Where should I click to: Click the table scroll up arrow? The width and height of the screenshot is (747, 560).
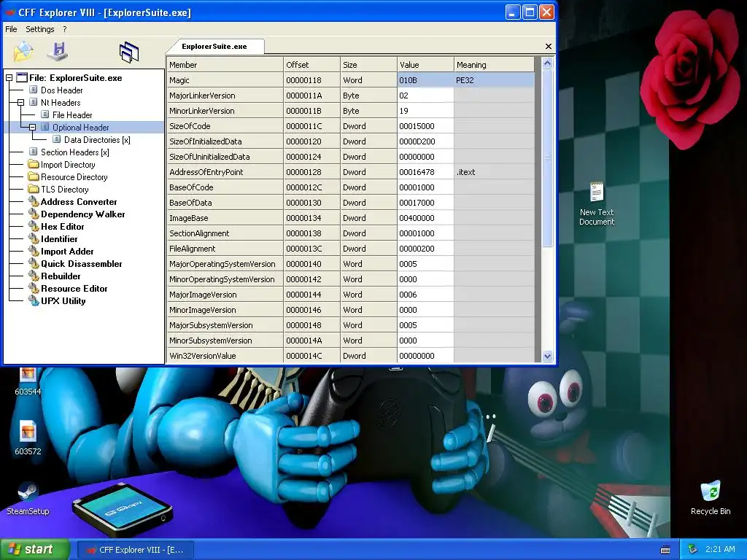[547, 63]
